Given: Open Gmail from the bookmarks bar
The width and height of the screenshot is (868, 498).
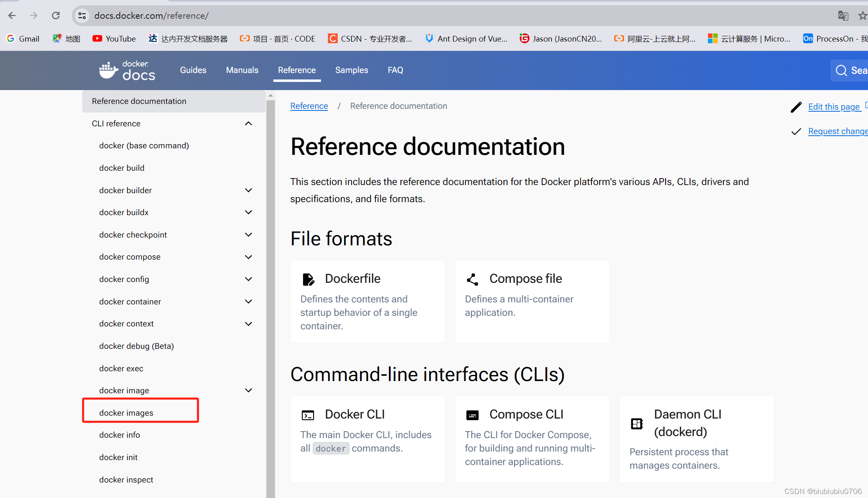Looking at the screenshot, I should click(23, 38).
